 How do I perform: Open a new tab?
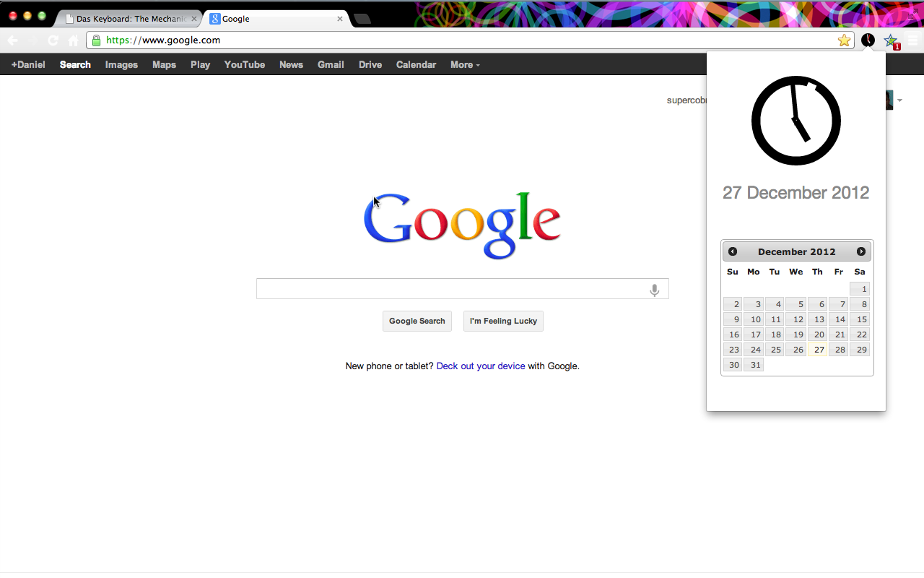[362, 19]
